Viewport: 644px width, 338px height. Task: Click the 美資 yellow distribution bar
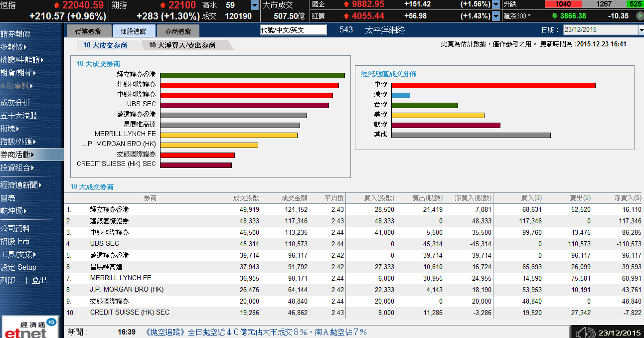pos(438,115)
